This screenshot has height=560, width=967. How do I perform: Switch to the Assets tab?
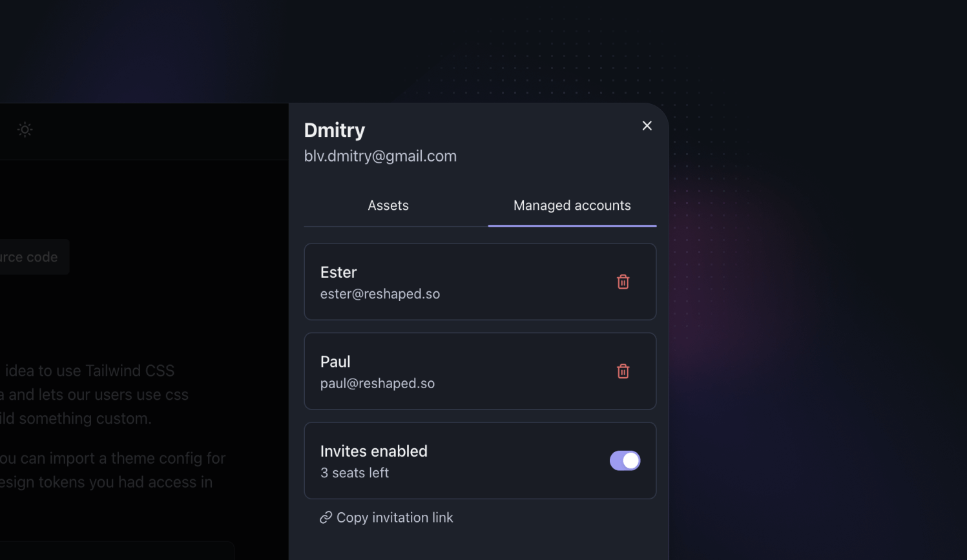click(388, 205)
